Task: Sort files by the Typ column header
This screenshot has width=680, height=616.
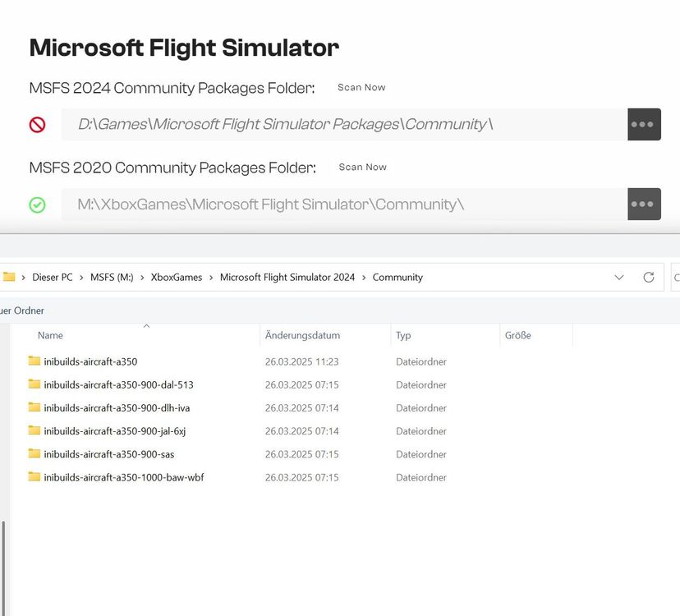Action: [x=403, y=336]
